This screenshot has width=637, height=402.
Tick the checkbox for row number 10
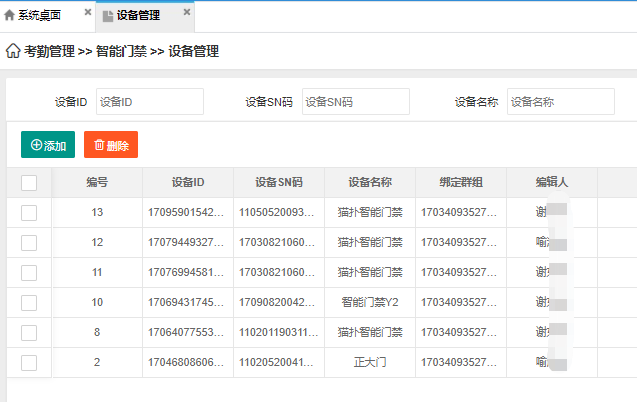point(29,302)
